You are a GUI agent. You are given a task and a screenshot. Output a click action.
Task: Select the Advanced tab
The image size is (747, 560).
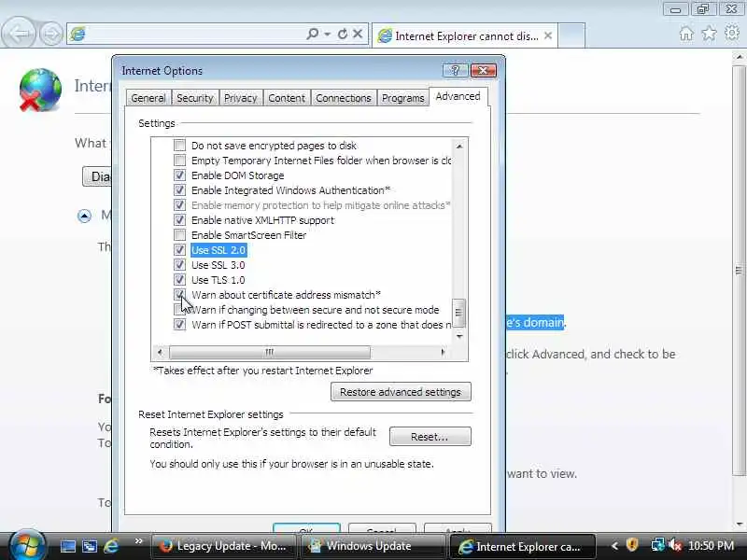(458, 97)
